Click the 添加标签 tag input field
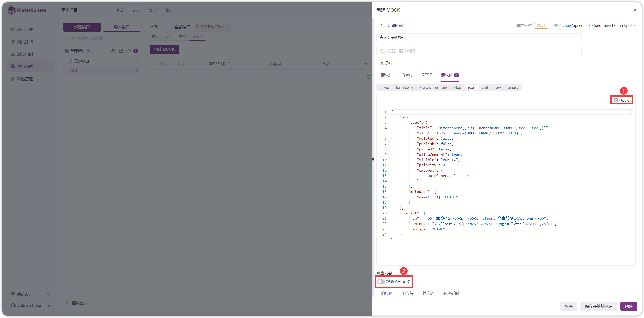Viewport: 644px width, 318px height. pyautogui.click(x=479, y=51)
